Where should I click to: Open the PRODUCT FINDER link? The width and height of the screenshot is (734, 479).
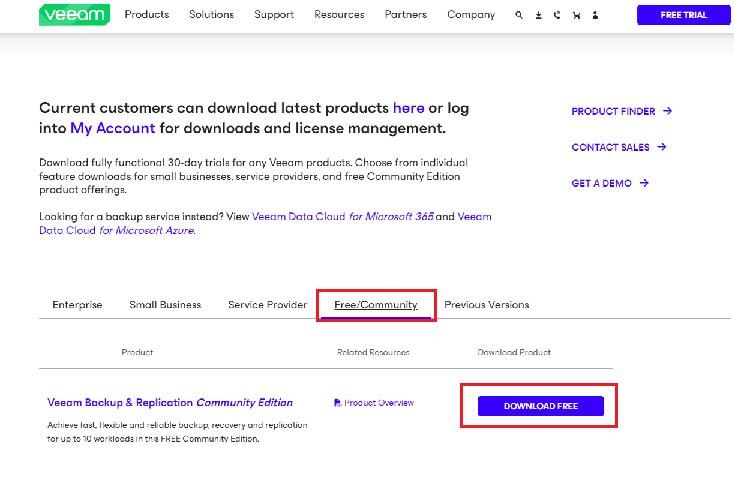pos(613,111)
